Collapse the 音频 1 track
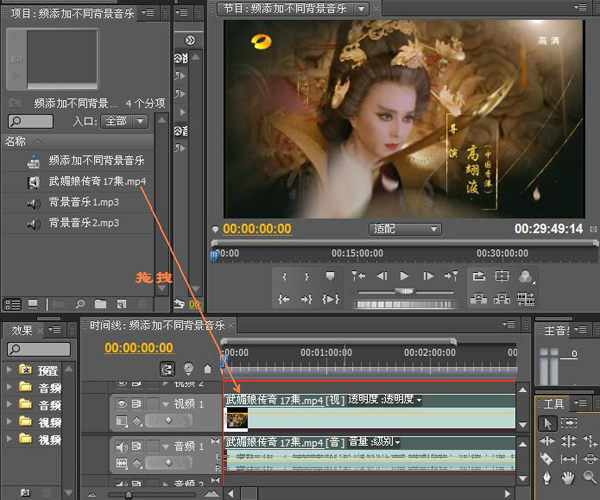Viewport: 600px width, 500px height. pyautogui.click(x=166, y=446)
